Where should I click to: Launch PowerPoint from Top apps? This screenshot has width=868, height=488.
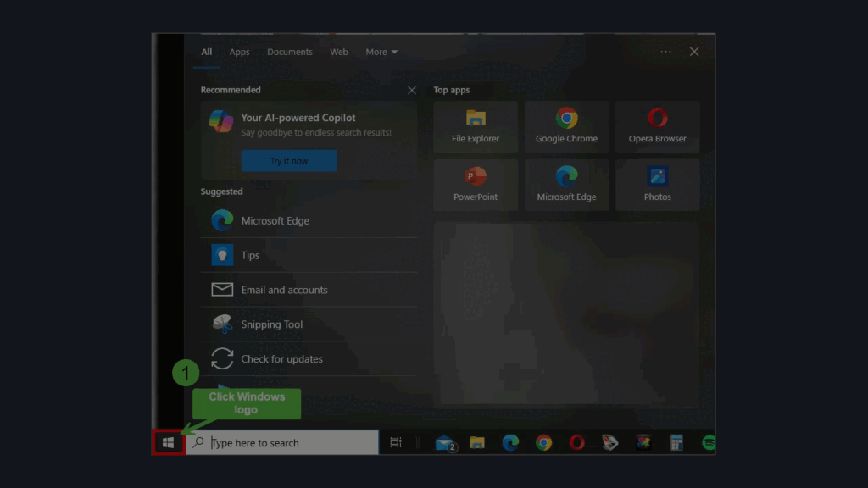(476, 185)
